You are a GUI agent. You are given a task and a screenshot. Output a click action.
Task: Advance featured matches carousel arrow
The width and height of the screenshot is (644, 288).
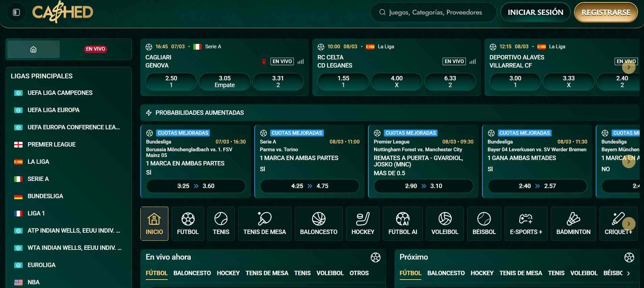[x=628, y=67]
